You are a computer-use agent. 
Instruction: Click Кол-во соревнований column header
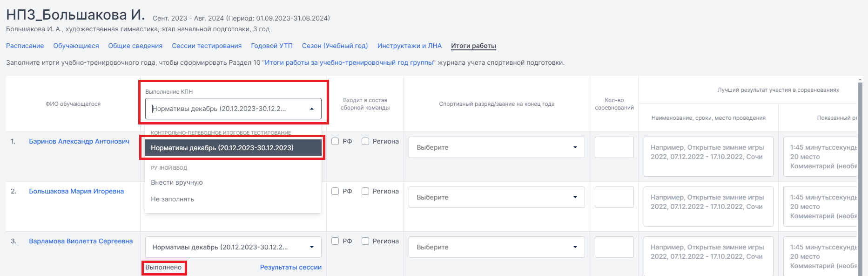pyautogui.click(x=614, y=104)
